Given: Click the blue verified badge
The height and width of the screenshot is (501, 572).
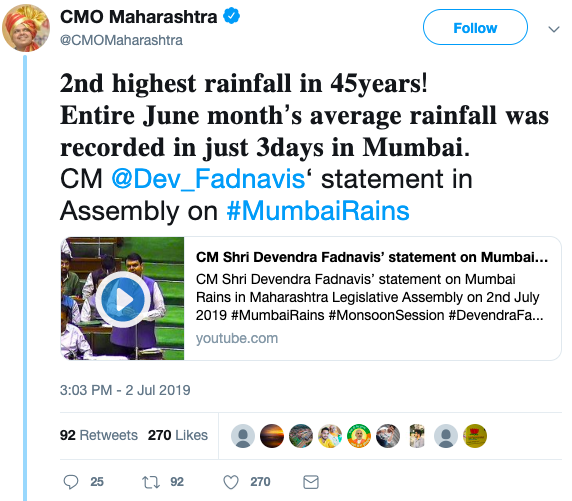Looking at the screenshot, I should coord(231,16).
